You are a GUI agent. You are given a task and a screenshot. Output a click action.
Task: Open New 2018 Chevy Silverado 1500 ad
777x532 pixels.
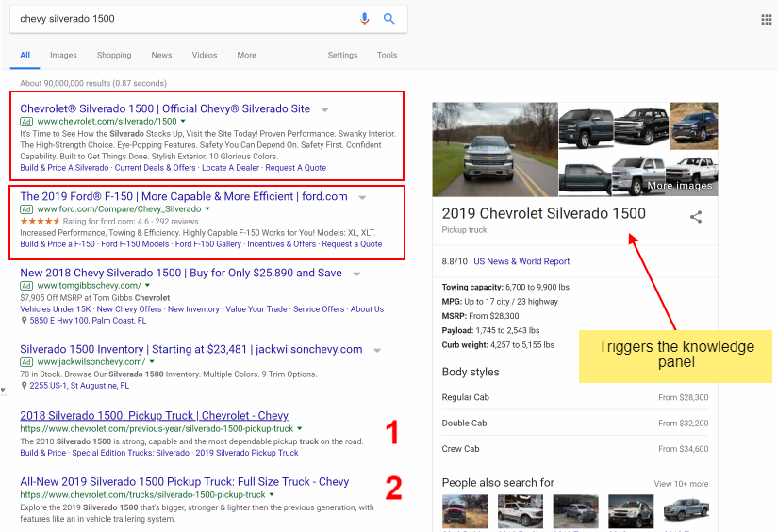[x=181, y=273]
